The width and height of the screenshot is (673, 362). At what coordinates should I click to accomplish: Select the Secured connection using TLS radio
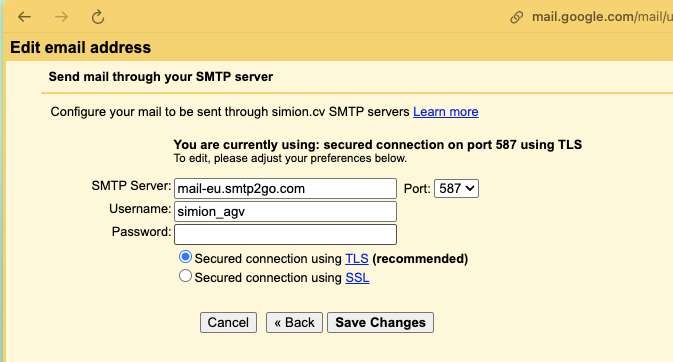(x=185, y=257)
